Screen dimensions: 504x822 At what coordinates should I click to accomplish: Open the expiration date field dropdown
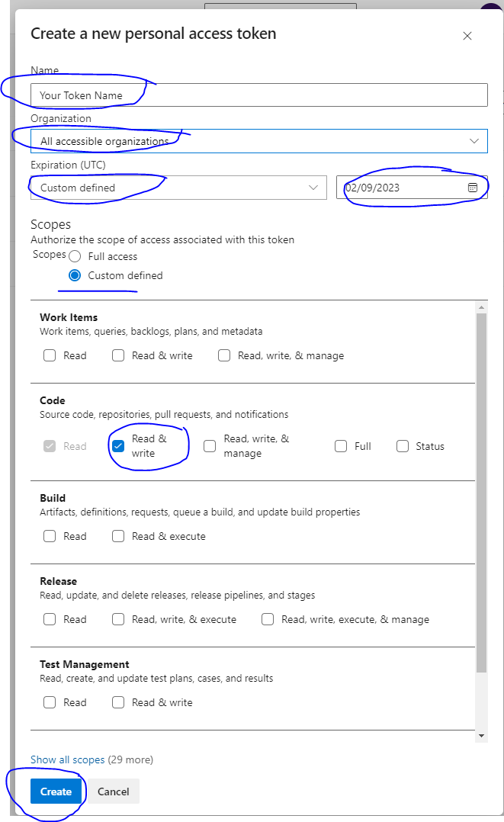[473, 187]
